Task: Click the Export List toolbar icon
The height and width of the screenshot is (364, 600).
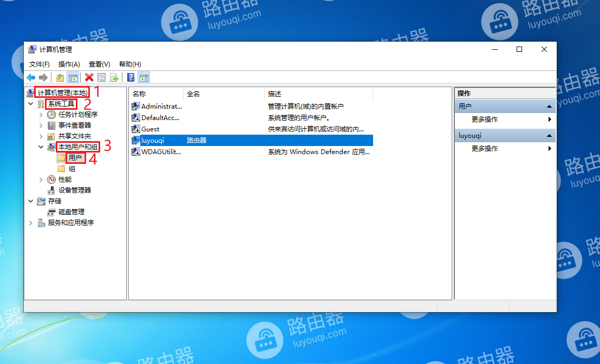Action: click(x=114, y=78)
